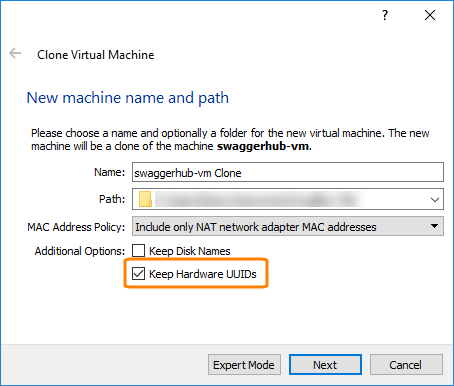Enable the Keep Disk Names checkbox
Screen dimensions: 454x386
click(138, 251)
